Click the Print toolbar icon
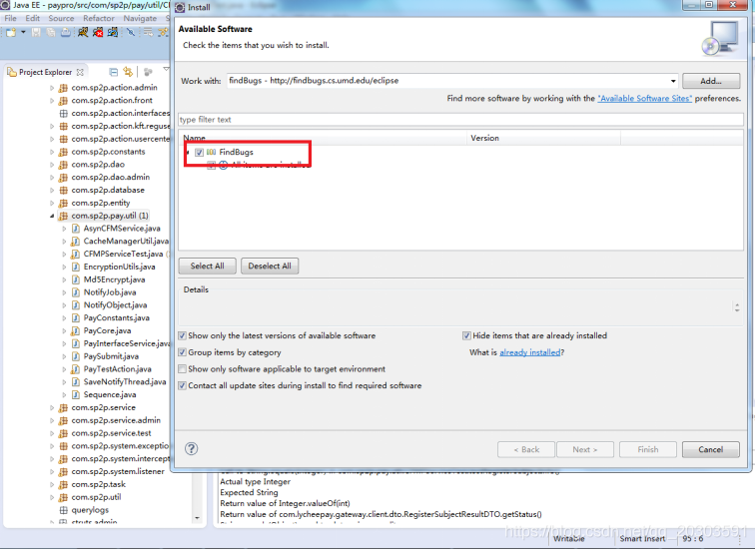 point(66,32)
